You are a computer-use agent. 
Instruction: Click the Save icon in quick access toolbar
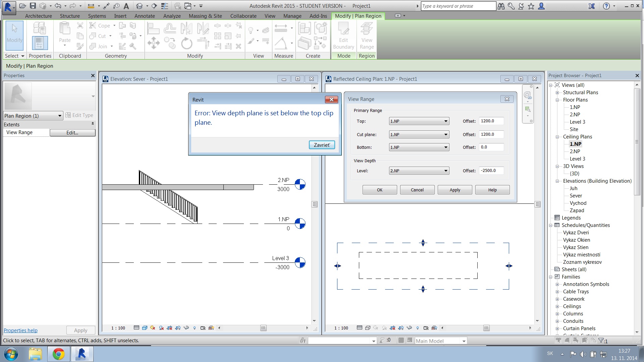pos(33,6)
